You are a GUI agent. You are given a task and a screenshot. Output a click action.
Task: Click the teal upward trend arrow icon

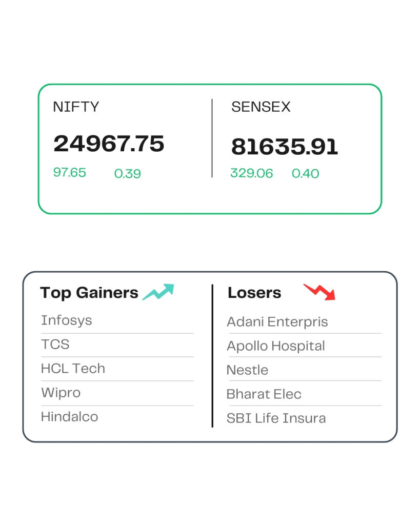point(158,292)
